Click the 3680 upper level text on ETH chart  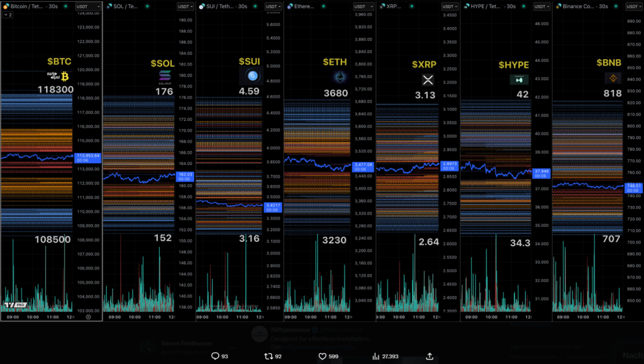336,93
